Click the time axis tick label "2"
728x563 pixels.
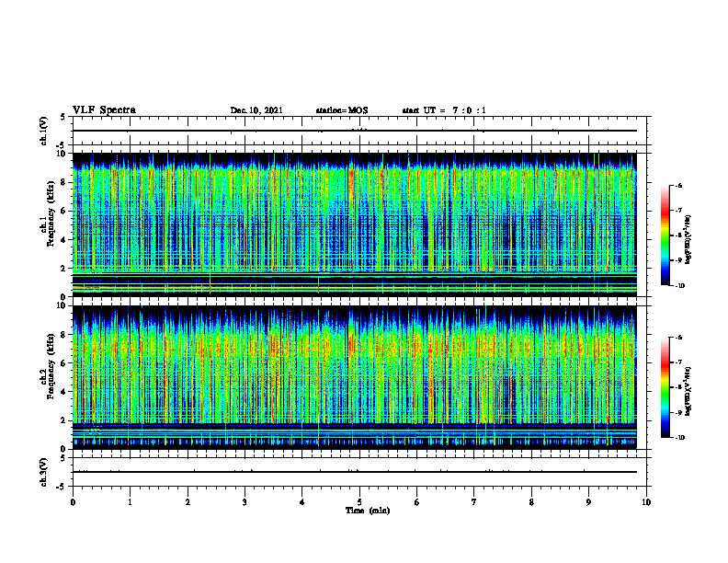point(188,502)
